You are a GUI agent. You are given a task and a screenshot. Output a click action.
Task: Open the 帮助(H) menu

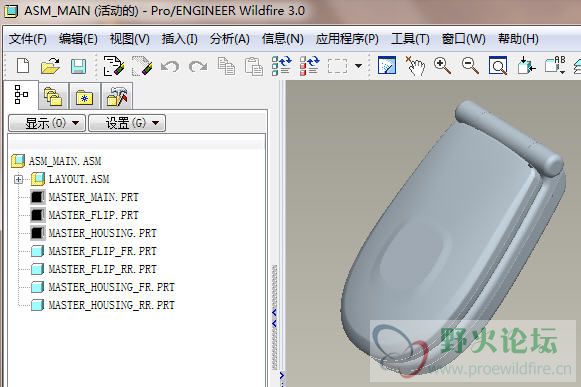518,39
